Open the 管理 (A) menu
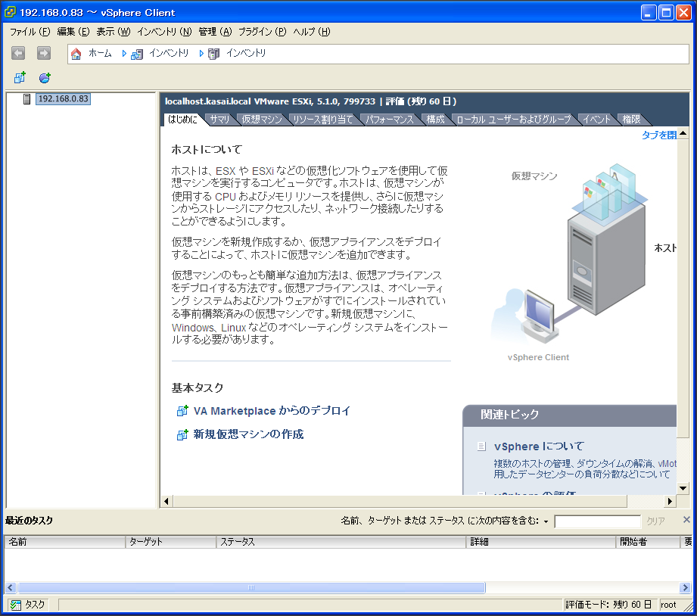This screenshot has height=616, width=697. click(x=215, y=32)
